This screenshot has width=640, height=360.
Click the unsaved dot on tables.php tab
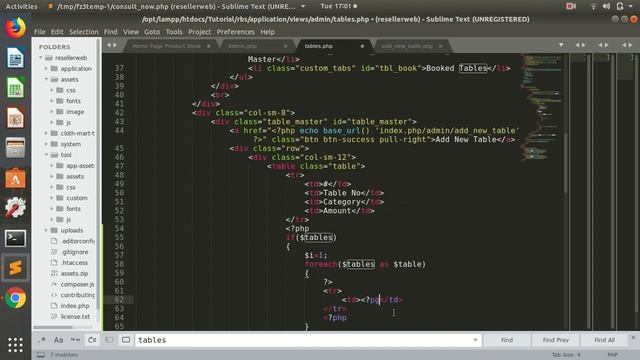362,46
